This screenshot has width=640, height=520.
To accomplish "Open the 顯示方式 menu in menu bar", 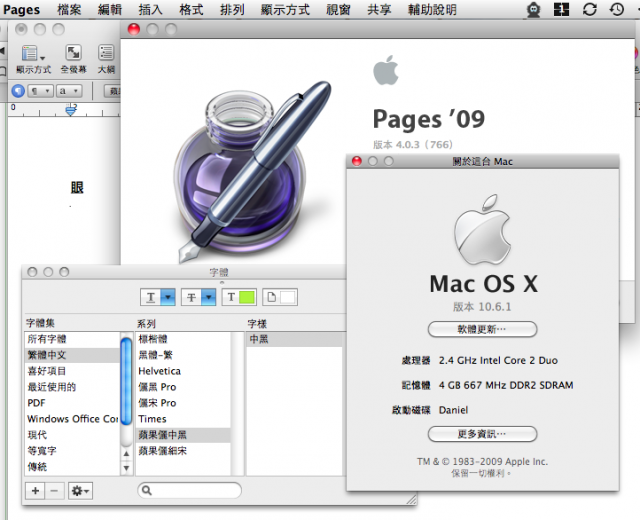I will pyautogui.click(x=285, y=9).
